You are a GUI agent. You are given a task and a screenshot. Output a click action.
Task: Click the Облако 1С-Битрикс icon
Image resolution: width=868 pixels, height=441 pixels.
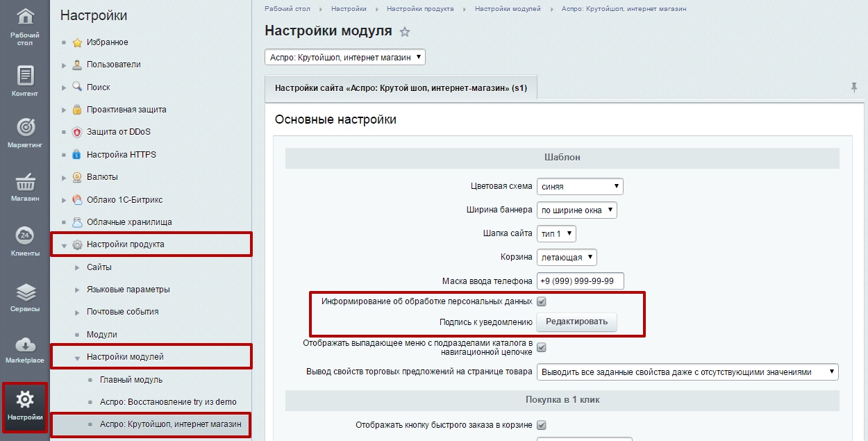pos(77,199)
